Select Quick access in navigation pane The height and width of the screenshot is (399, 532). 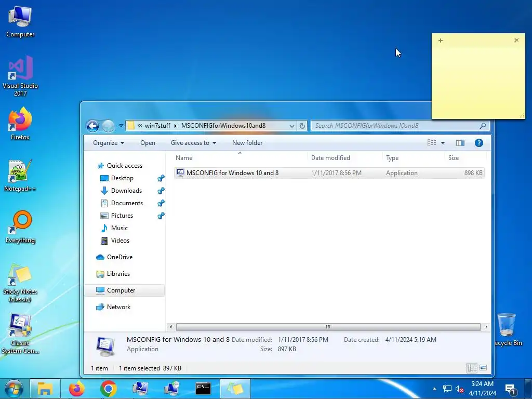coord(125,166)
